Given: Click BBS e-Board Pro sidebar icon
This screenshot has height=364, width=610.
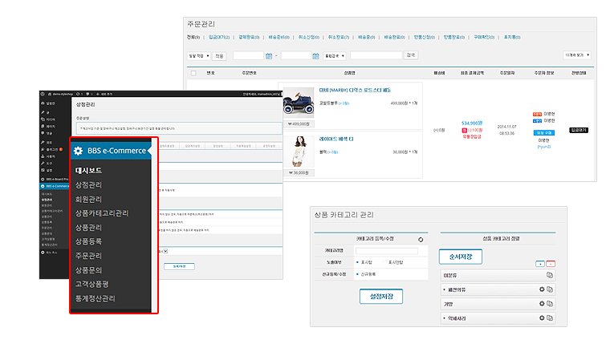Looking at the screenshot, I should coord(43,179).
